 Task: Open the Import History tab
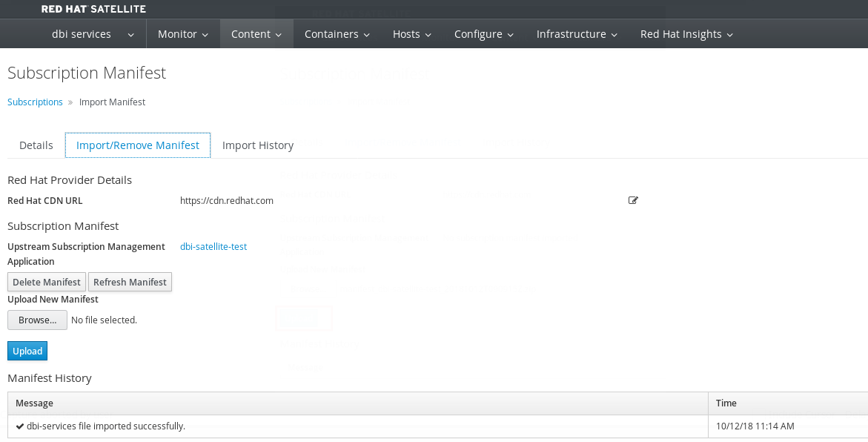258,145
